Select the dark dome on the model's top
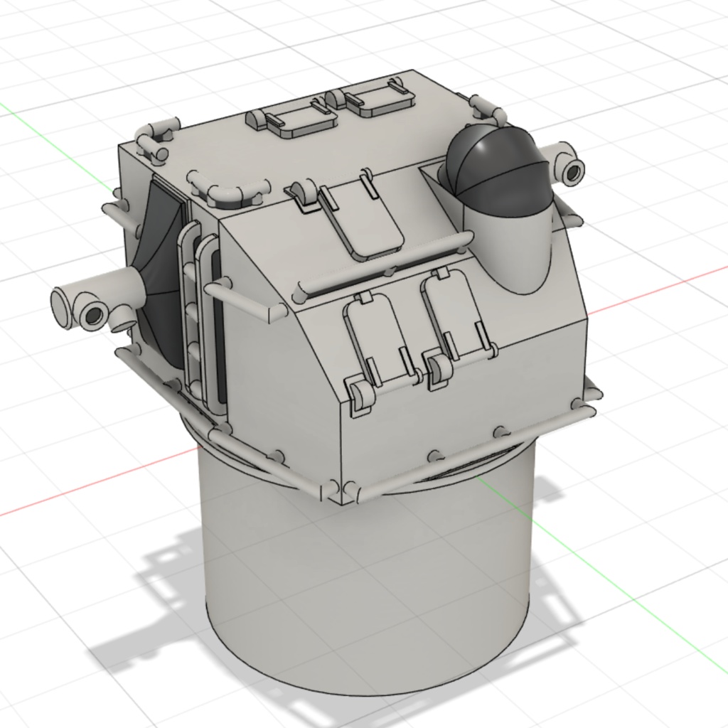This screenshot has width=728, height=728. (499, 169)
